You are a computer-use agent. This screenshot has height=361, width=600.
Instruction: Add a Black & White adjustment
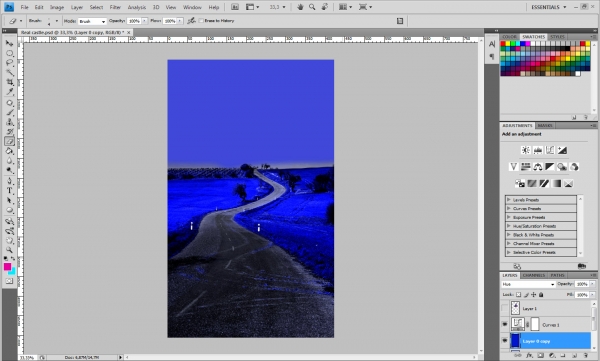click(x=550, y=167)
